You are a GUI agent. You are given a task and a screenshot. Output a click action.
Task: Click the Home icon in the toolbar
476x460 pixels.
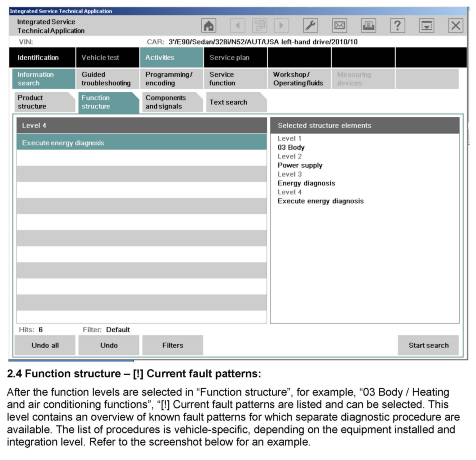point(208,26)
